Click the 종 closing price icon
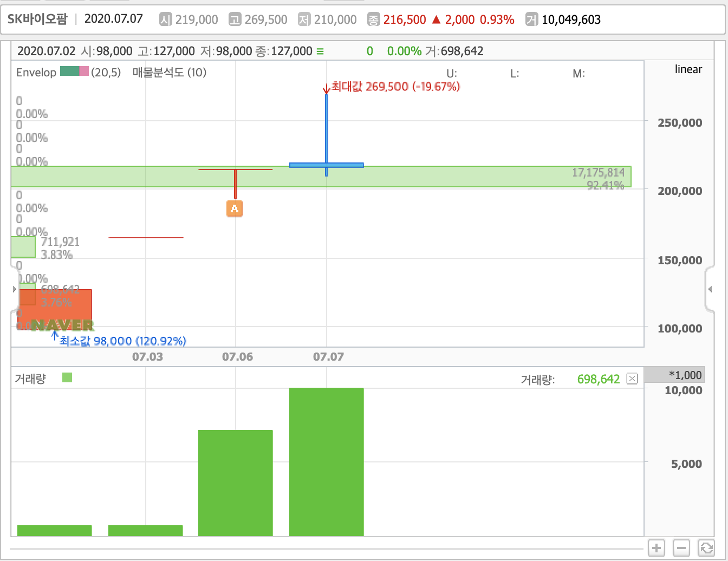The height and width of the screenshot is (561, 728). pos(374,19)
